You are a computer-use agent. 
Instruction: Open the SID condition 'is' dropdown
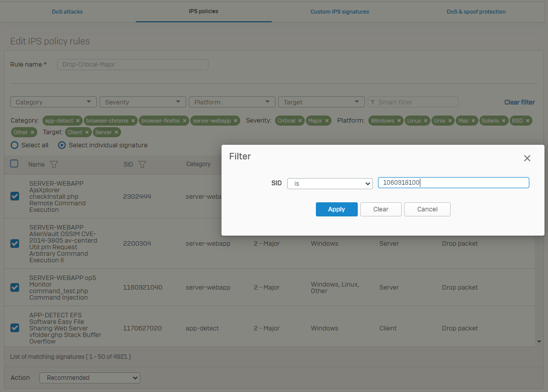pos(330,184)
